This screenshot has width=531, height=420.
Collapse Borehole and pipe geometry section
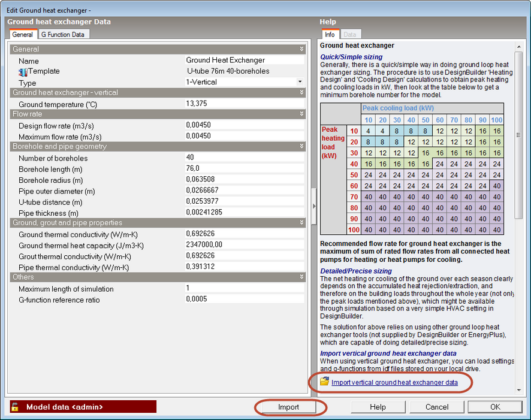[302, 147]
